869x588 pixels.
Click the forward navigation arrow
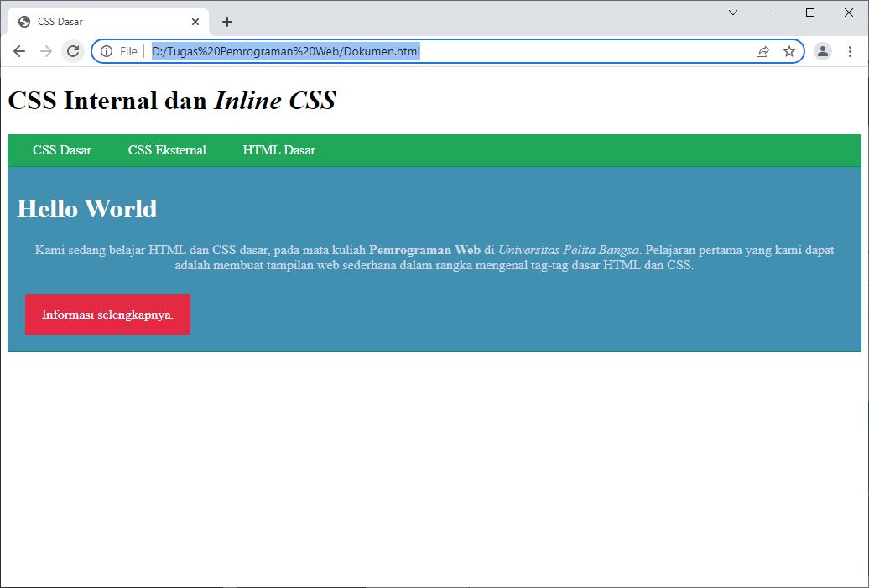[x=45, y=50]
